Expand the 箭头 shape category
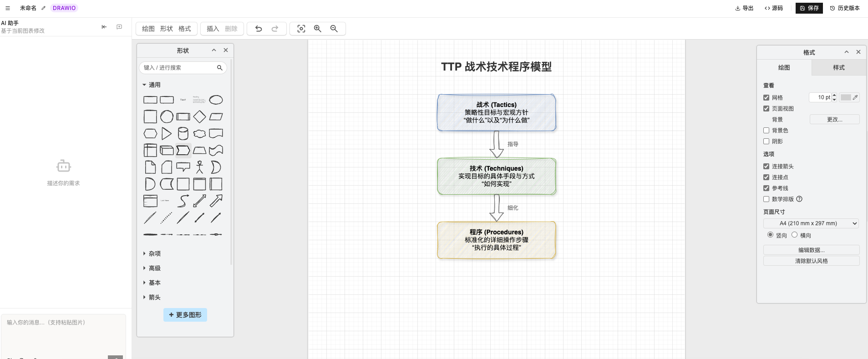This screenshot has height=359, width=868. pyautogui.click(x=154, y=298)
